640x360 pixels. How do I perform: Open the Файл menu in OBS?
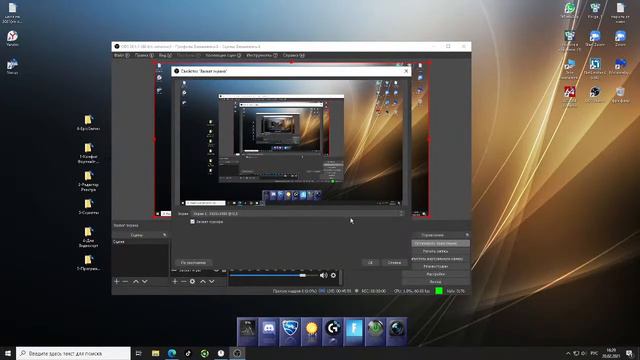coord(121,55)
